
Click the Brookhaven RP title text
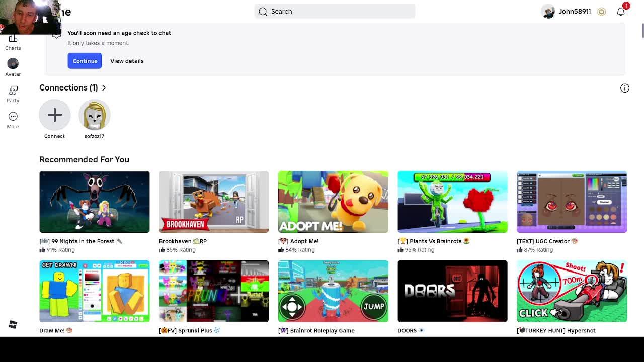tap(183, 241)
